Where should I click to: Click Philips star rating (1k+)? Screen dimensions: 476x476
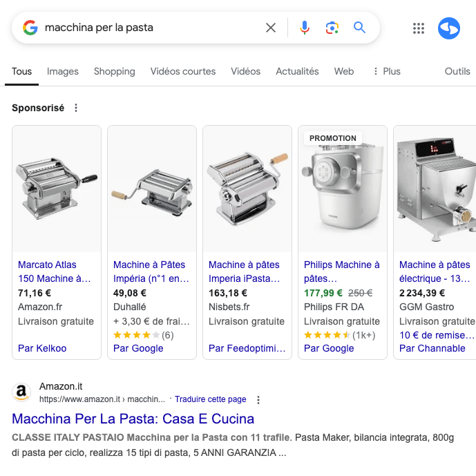click(339, 335)
